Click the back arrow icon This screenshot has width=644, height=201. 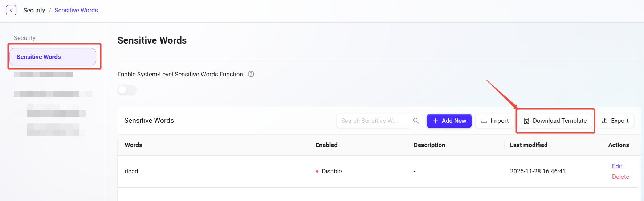11,10
